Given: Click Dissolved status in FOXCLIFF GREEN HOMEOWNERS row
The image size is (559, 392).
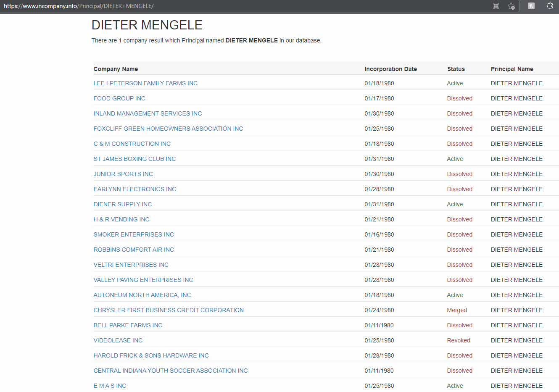Looking at the screenshot, I should click(460, 129).
